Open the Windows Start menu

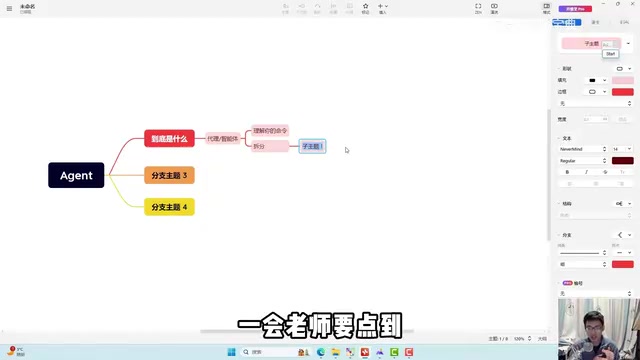[x=231, y=352]
